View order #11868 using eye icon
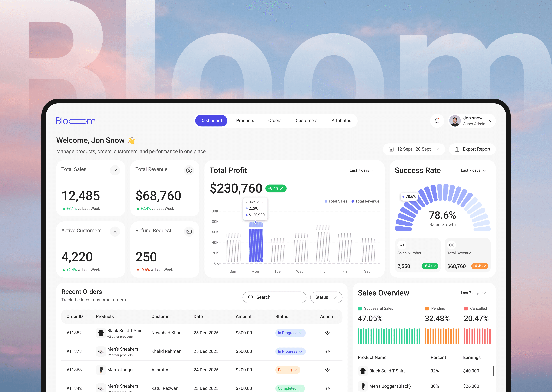Screen dimensions: 552x392 tap(327, 370)
